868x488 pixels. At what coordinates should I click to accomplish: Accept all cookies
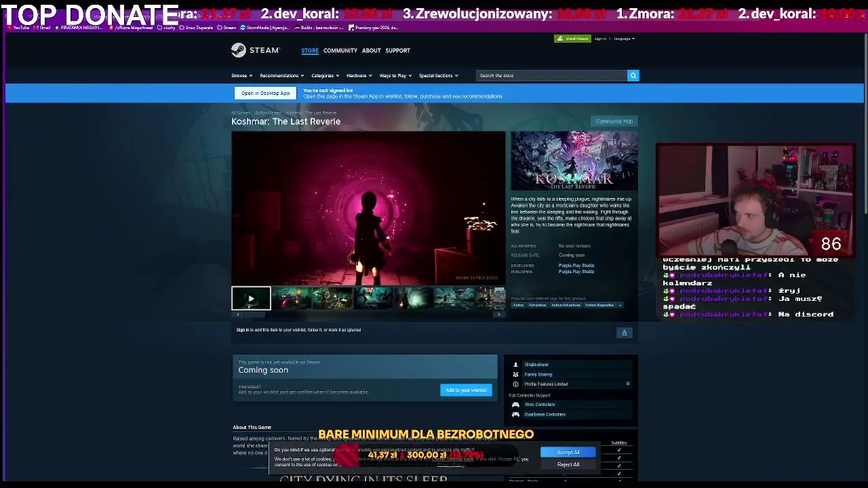tap(568, 452)
